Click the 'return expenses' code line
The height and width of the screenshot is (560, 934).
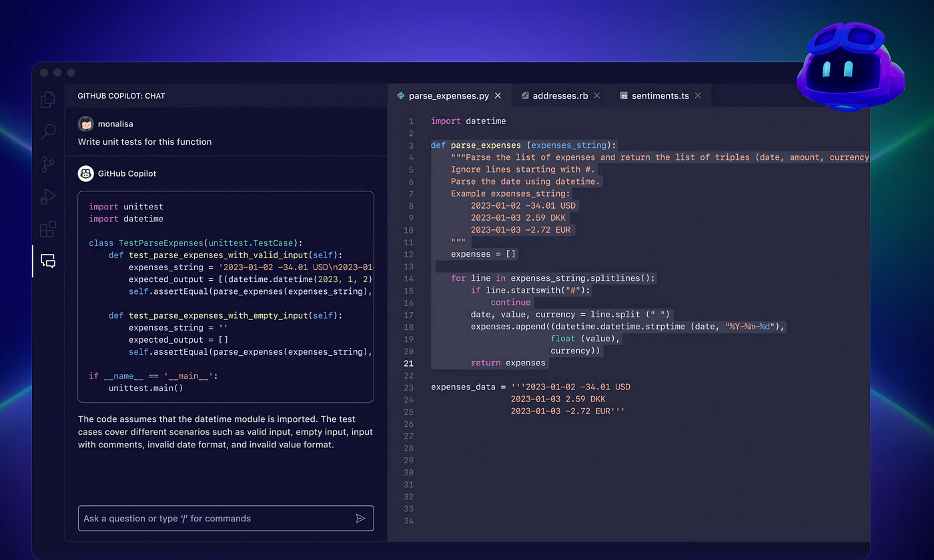pos(508,363)
